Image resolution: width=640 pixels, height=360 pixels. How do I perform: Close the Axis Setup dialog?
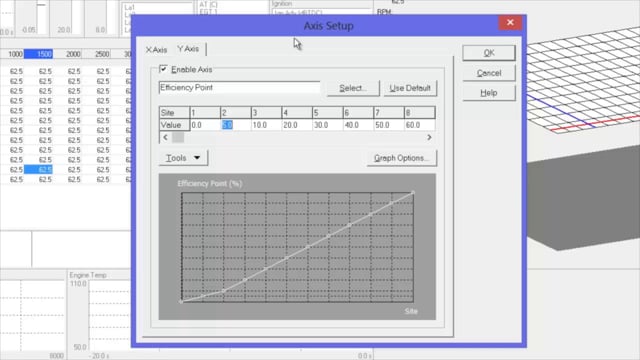[510, 22]
